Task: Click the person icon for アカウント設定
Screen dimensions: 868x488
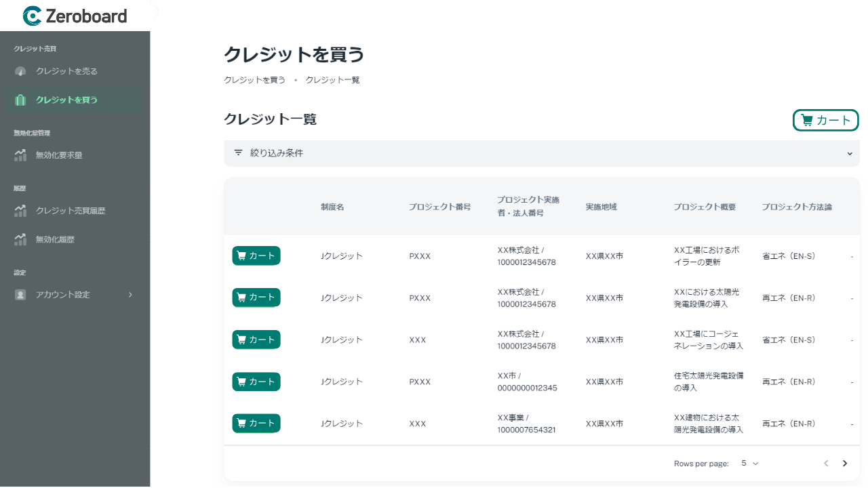Action: point(21,294)
